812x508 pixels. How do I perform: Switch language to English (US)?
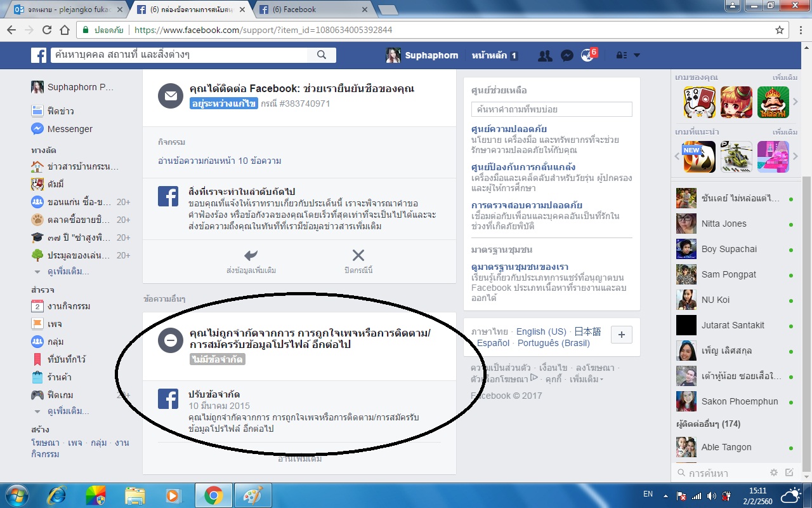(541, 331)
